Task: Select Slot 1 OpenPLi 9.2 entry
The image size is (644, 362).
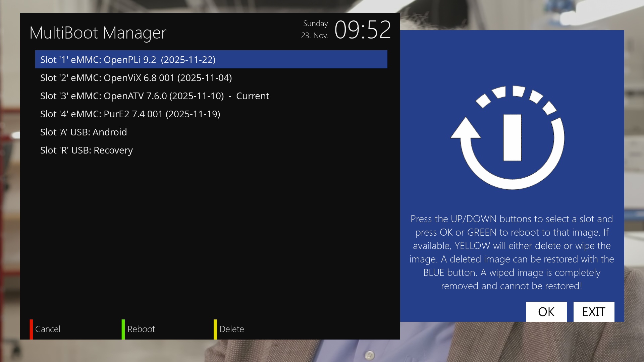Action: (127, 60)
